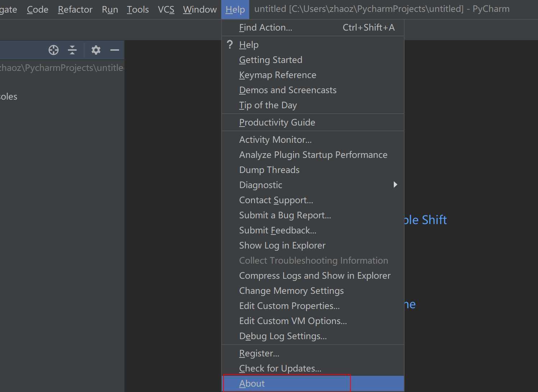Select About in the Help menu
Viewport: 538px width, 392px height.
pos(252,384)
